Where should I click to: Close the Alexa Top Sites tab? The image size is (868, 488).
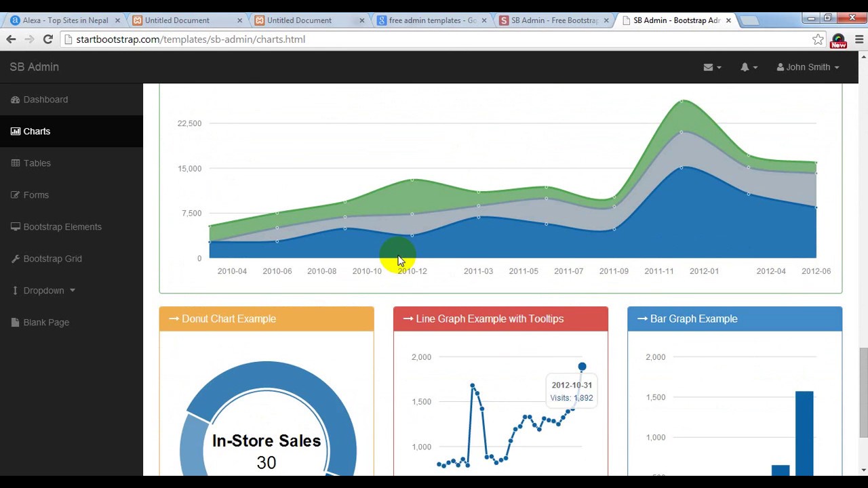[x=117, y=20]
